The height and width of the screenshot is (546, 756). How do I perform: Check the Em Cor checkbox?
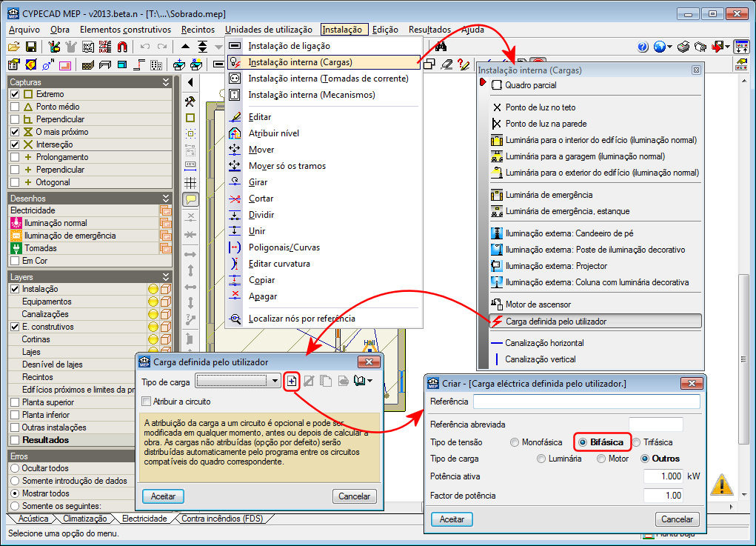(x=15, y=261)
